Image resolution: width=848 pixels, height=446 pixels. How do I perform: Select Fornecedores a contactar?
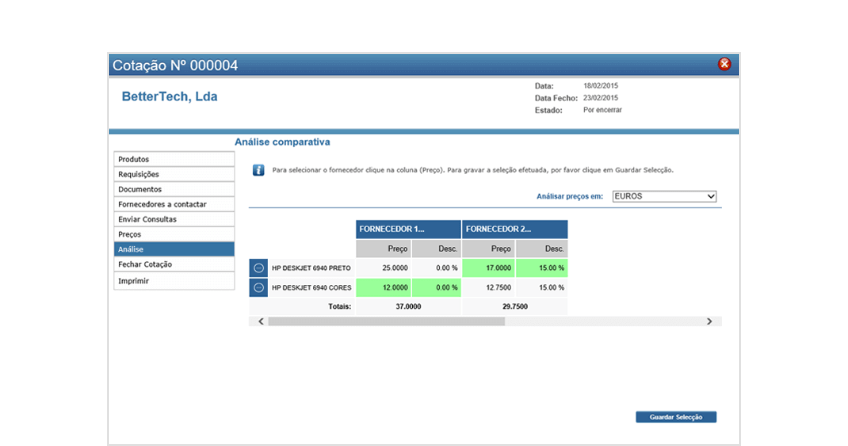click(x=174, y=204)
